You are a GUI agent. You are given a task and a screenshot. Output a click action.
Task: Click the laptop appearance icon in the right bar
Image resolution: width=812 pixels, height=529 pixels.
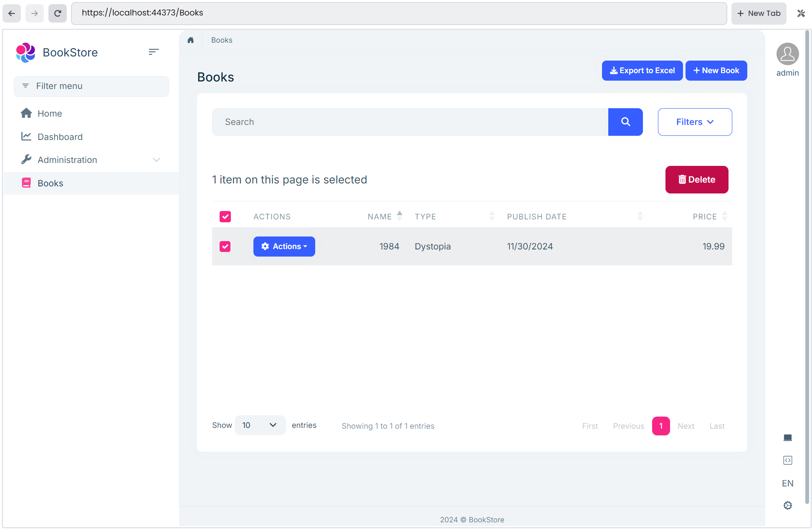(x=787, y=437)
